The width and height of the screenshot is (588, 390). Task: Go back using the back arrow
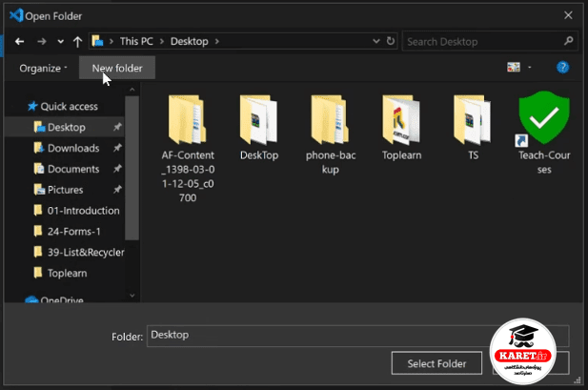(19, 41)
